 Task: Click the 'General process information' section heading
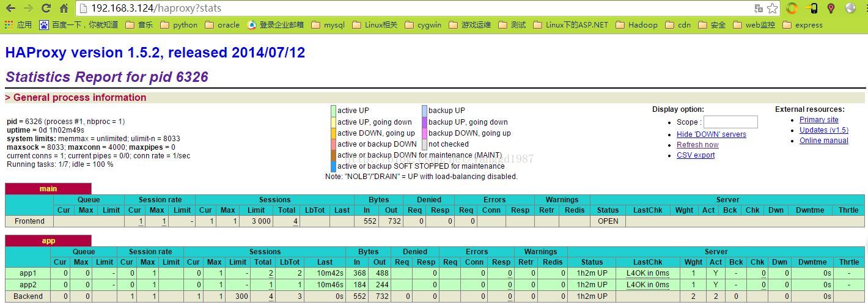coord(76,97)
